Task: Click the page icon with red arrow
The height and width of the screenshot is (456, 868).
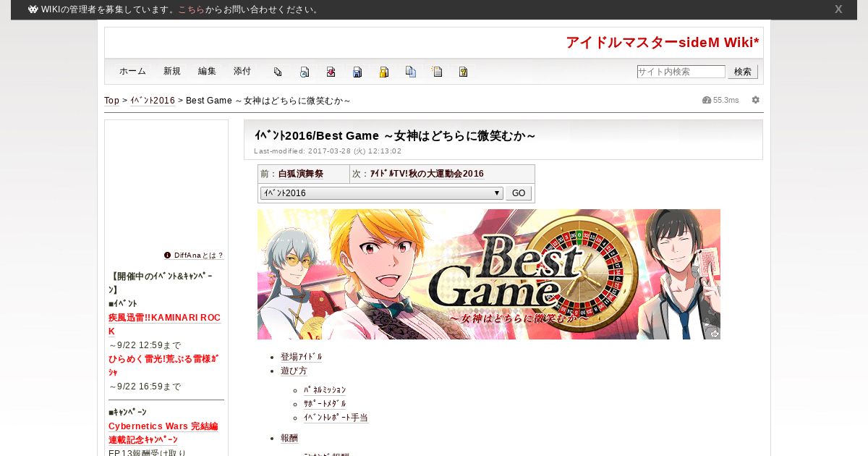Action: [x=331, y=72]
